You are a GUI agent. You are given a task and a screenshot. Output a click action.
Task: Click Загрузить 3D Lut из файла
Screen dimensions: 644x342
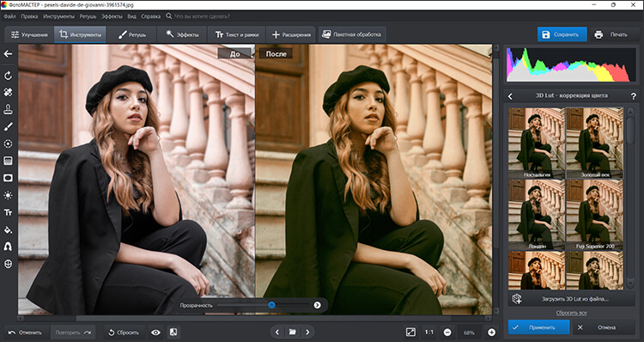[572, 299]
